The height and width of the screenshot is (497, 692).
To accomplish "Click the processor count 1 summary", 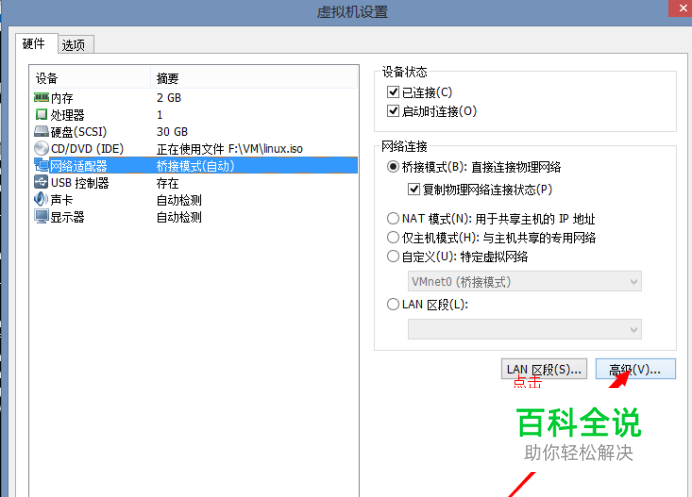I will 160,115.
